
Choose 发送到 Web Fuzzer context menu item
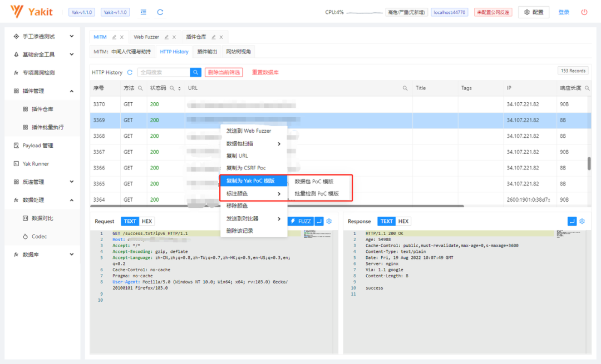point(254,131)
